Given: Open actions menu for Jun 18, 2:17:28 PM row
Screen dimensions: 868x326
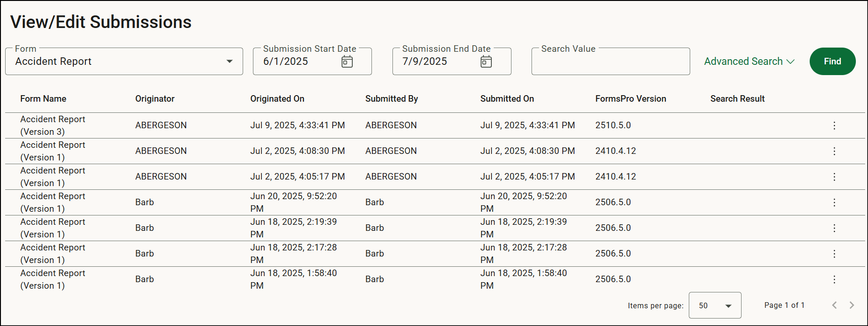Looking at the screenshot, I should point(834,254).
